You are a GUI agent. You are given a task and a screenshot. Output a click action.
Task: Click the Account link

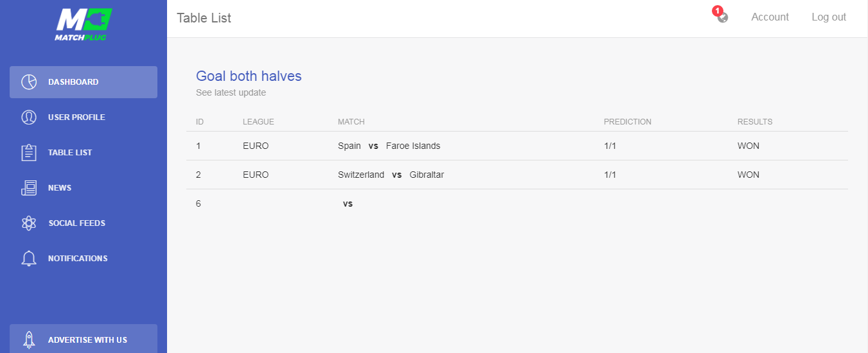tap(770, 17)
